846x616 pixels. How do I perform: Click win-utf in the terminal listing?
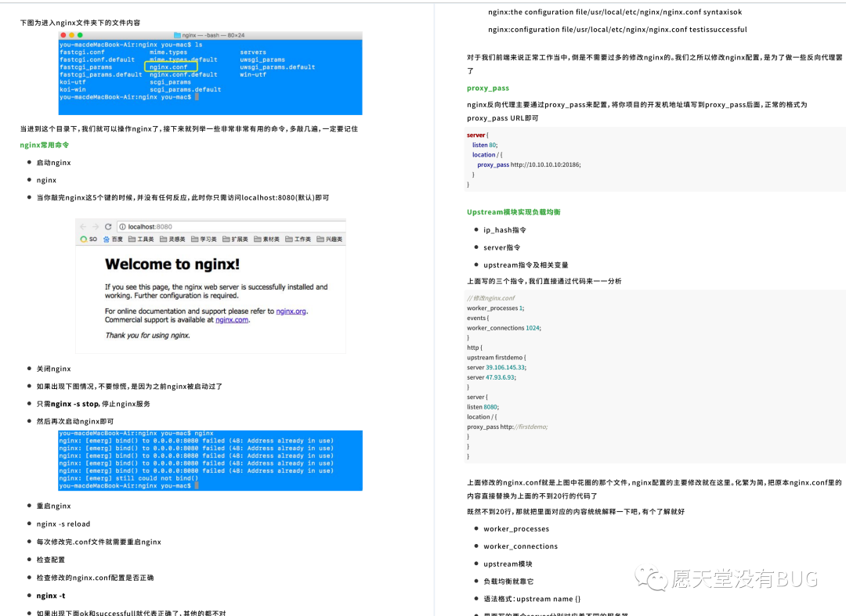[253, 74]
